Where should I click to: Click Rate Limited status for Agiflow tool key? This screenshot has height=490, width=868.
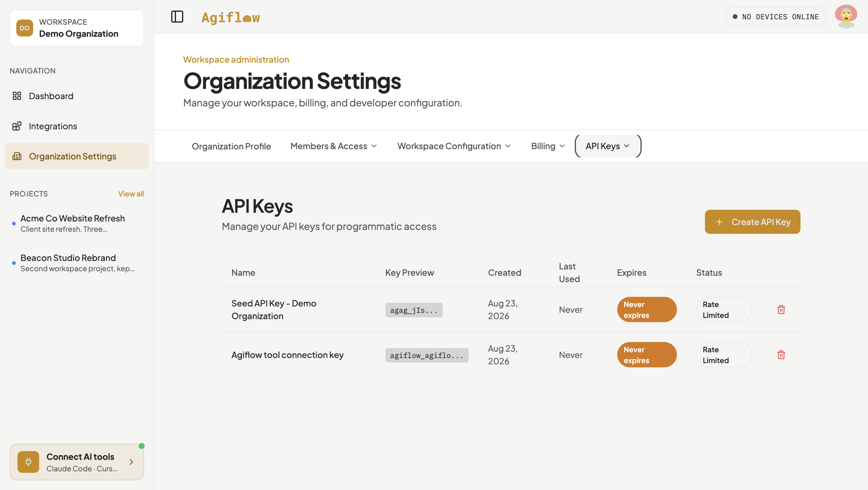tap(724, 354)
